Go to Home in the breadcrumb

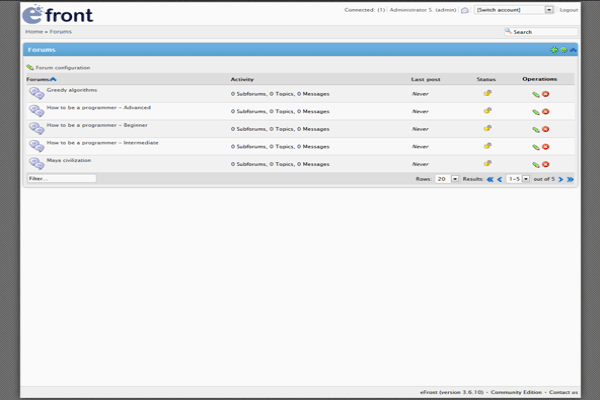(33, 31)
